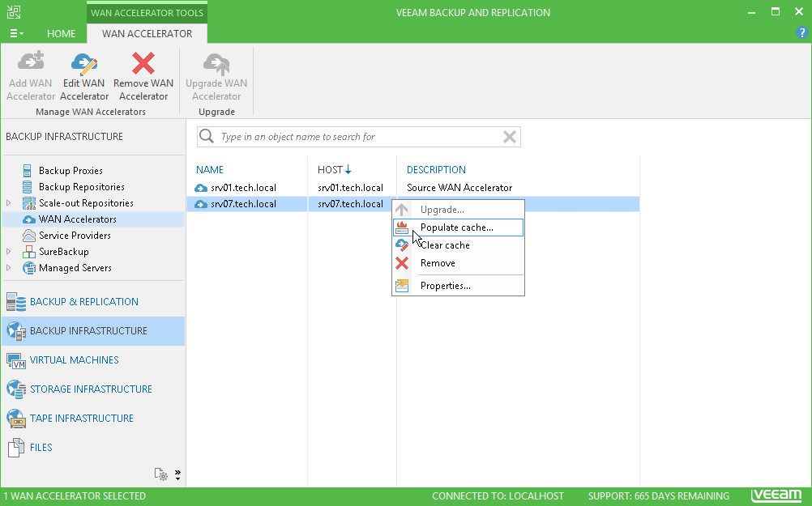Click the Properties menu icon

coord(402,286)
